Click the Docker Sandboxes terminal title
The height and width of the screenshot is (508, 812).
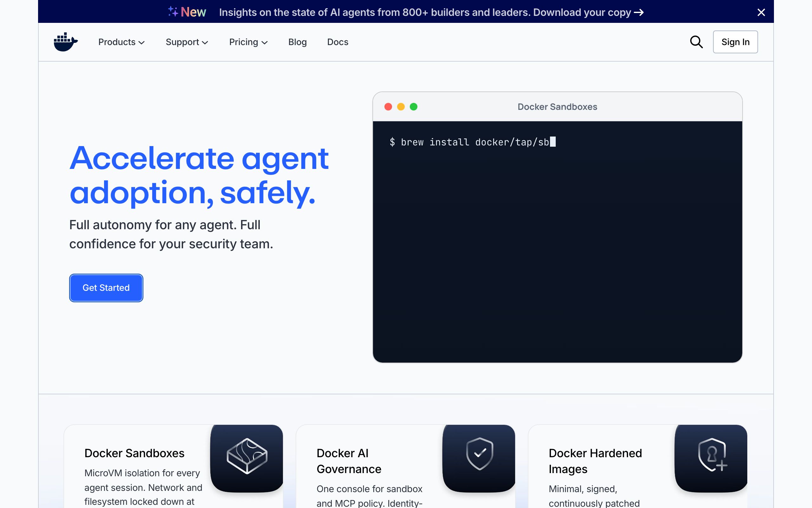pyautogui.click(x=557, y=107)
